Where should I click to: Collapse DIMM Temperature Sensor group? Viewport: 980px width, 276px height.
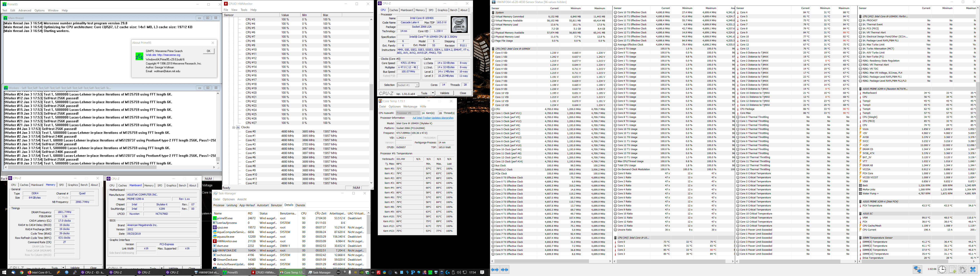(861, 238)
